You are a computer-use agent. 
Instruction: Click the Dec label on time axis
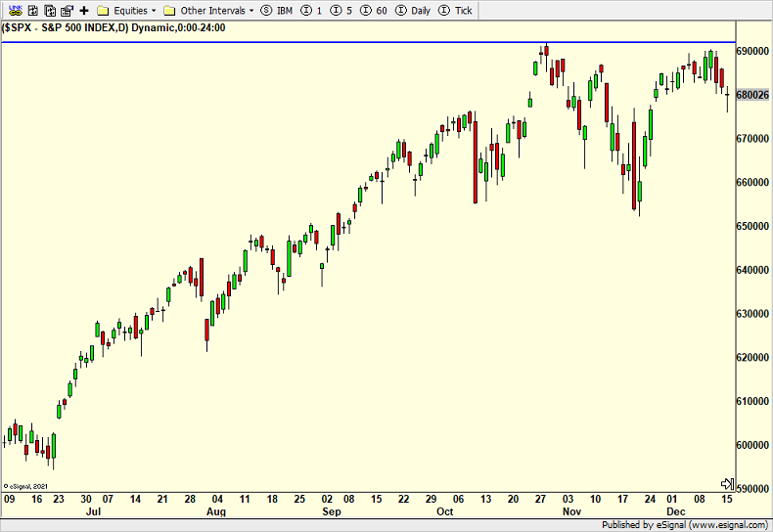677,511
